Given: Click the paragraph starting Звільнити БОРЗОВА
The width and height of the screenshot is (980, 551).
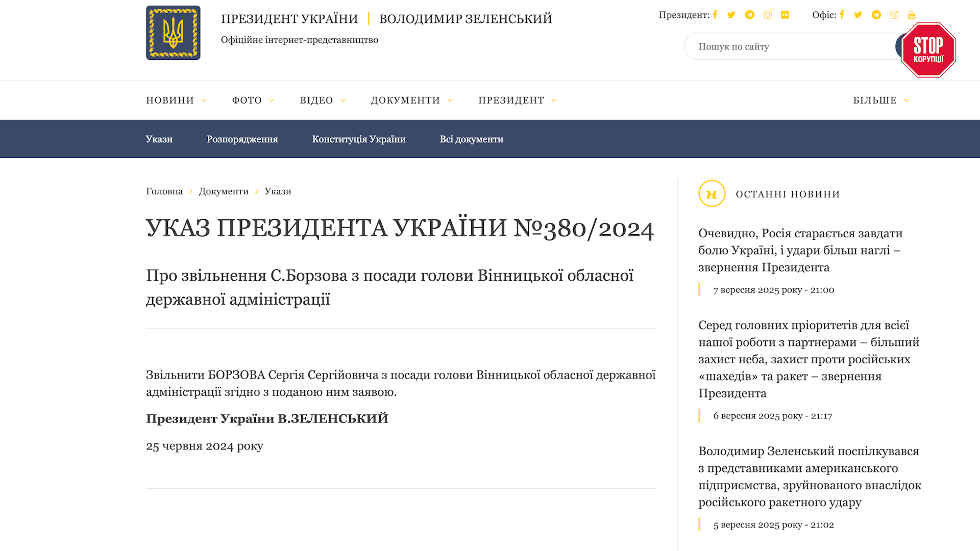Looking at the screenshot, I should (401, 383).
